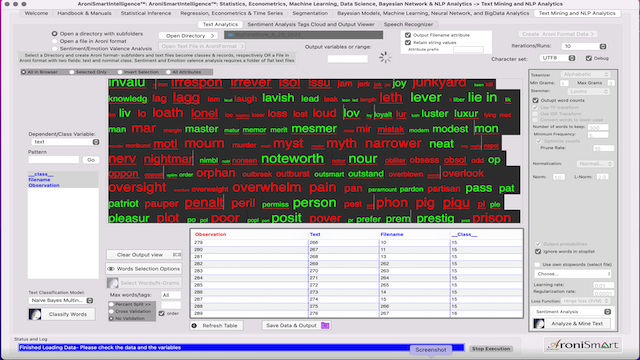
Task: Click the AroniSmart logo
Action: pyautogui.click(x=583, y=345)
